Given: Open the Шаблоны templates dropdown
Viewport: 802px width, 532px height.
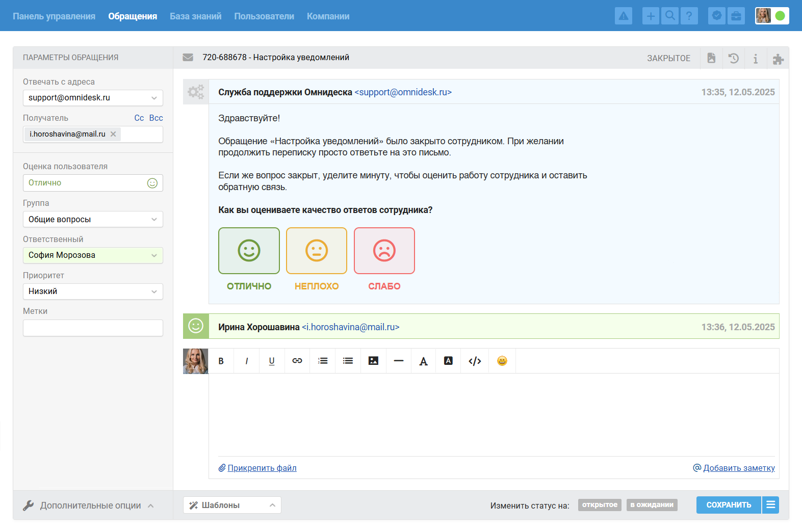Looking at the screenshot, I should [x=232, y=505].
